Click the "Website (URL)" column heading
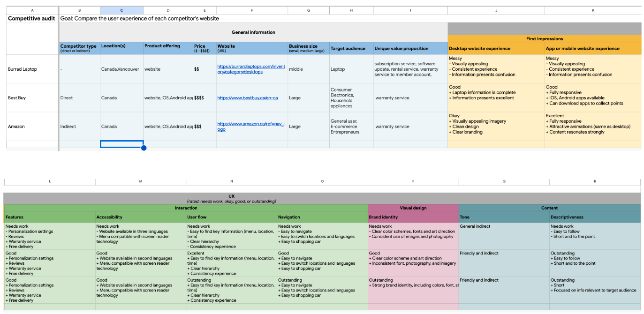 pyautogui.click(x=252, y=48)
